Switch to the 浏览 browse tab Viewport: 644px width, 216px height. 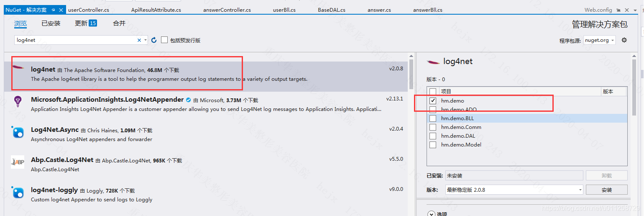(20, 23)
